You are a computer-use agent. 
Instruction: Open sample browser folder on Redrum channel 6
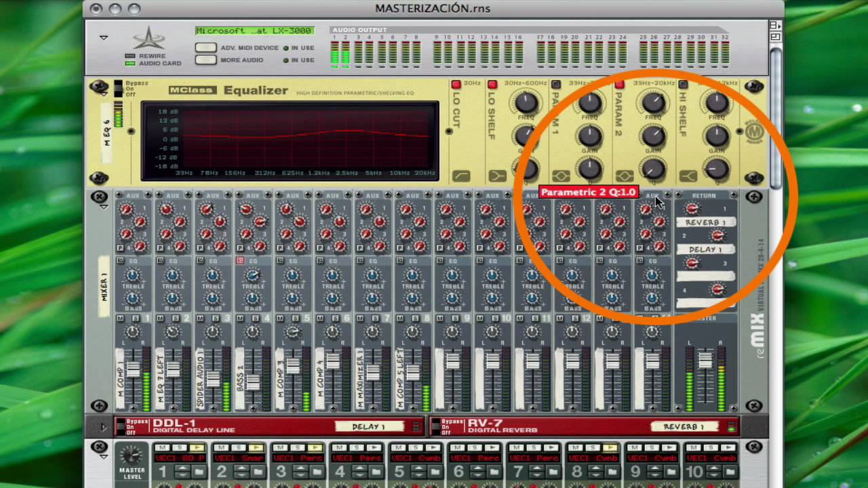(494, 472)
